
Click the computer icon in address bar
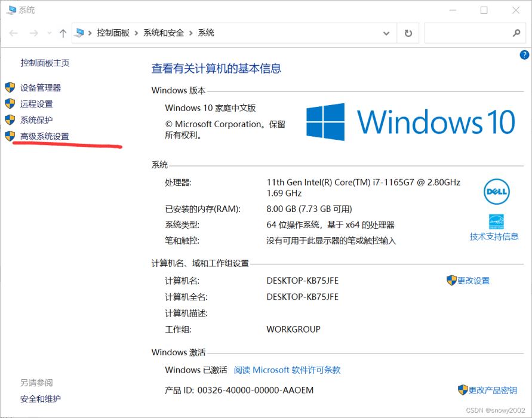[x=79, y=33]
